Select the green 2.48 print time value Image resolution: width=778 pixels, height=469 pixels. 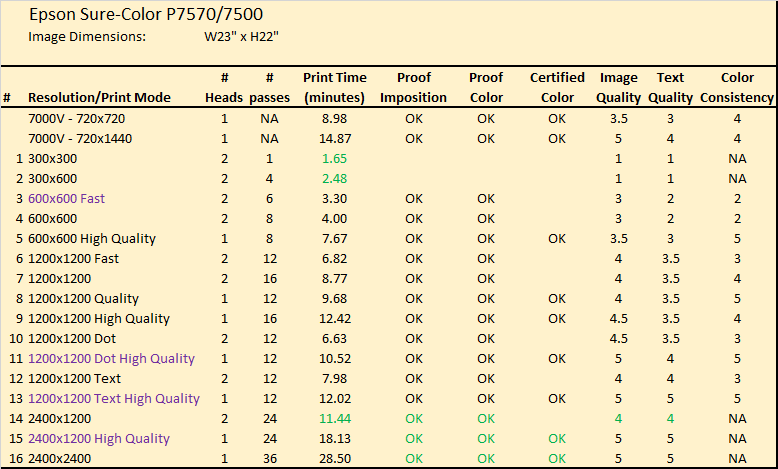point(334,179)
